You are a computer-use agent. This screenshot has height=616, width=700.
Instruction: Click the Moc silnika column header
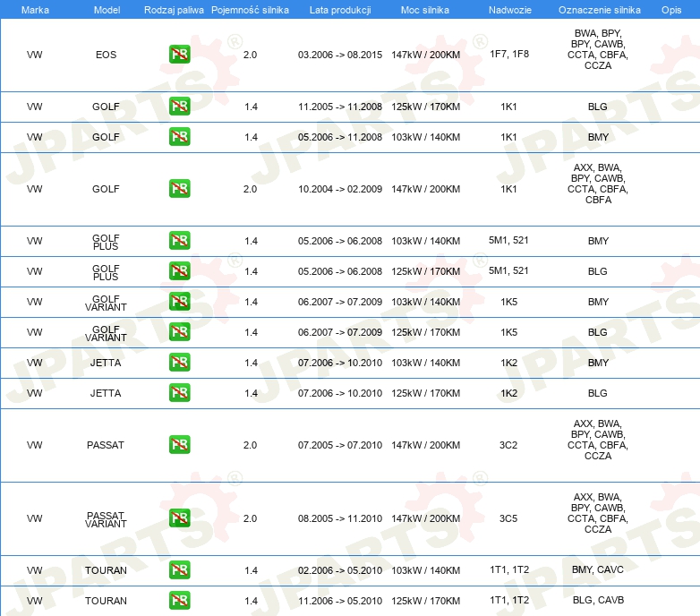click(425, 10)
